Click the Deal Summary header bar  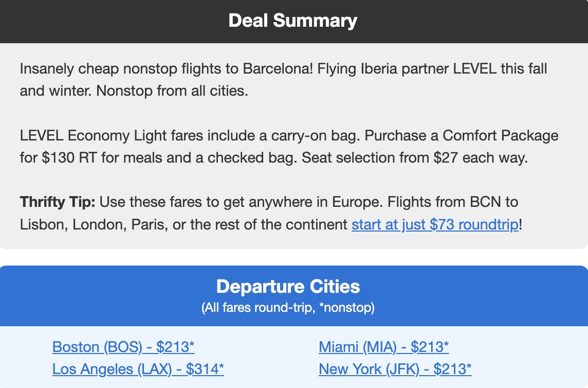294,21
